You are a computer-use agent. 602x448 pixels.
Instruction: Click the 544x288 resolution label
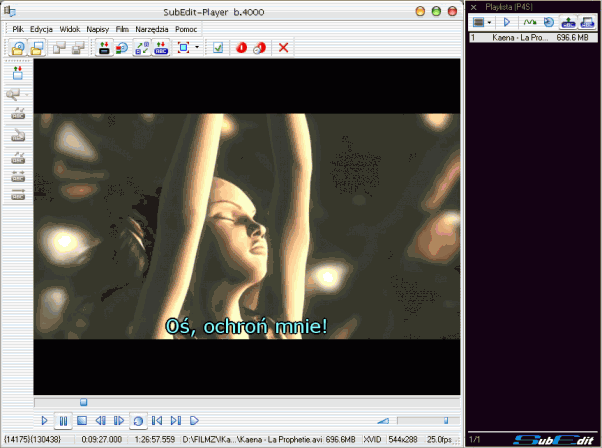403,440
